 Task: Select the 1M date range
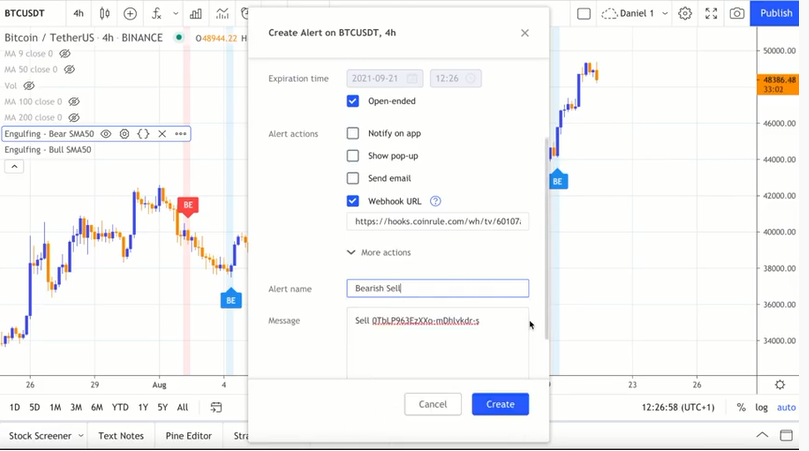(55, 407)
